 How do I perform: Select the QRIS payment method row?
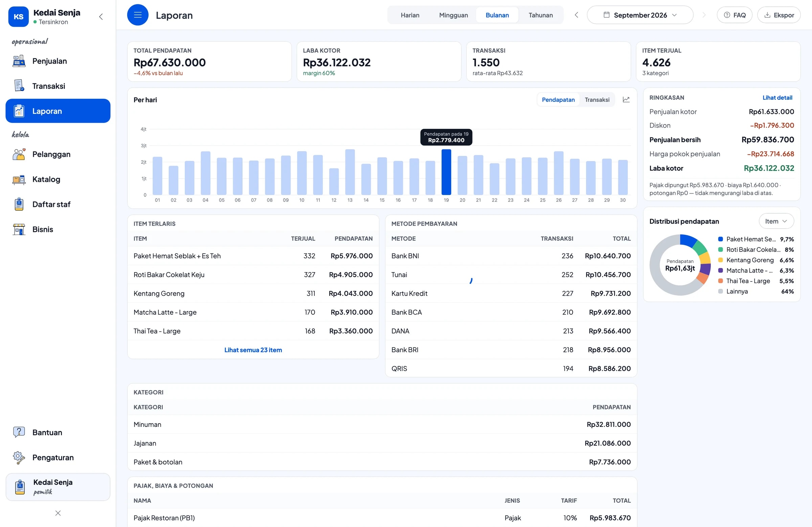[x=511, y=368]
